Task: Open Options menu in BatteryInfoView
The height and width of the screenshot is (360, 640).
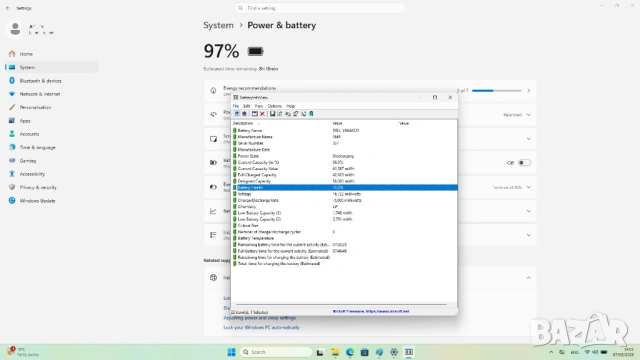Action: tap(275, 106)
